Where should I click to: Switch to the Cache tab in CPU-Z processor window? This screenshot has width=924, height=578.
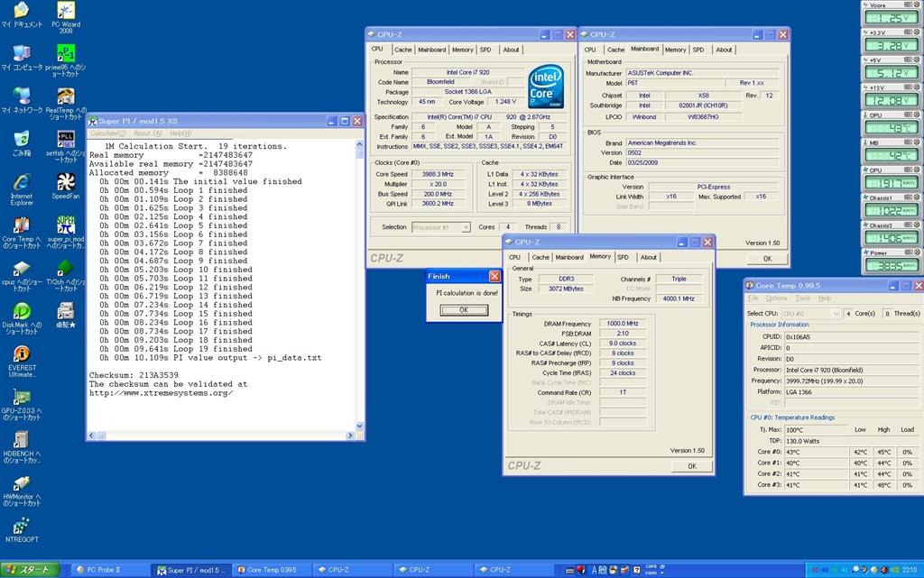[402, 50]
